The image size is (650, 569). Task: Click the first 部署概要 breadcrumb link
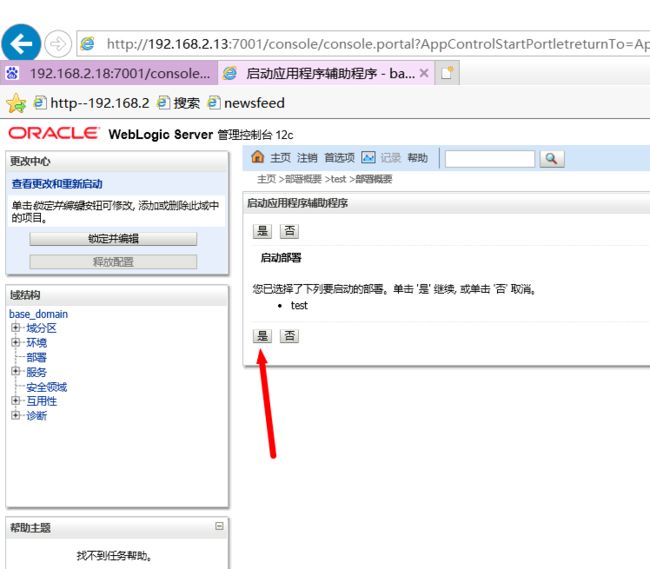point(303,179)
